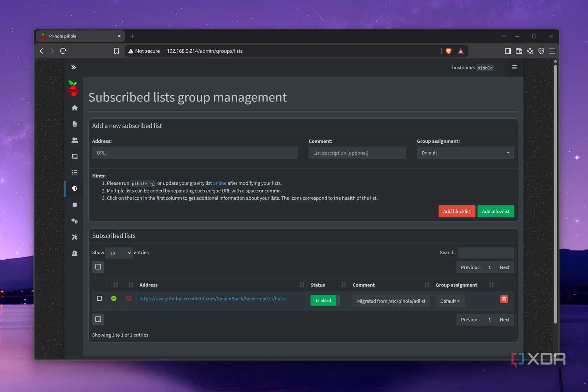Open Default group dropdown in list row
The image size is (588, 392).
450,301
